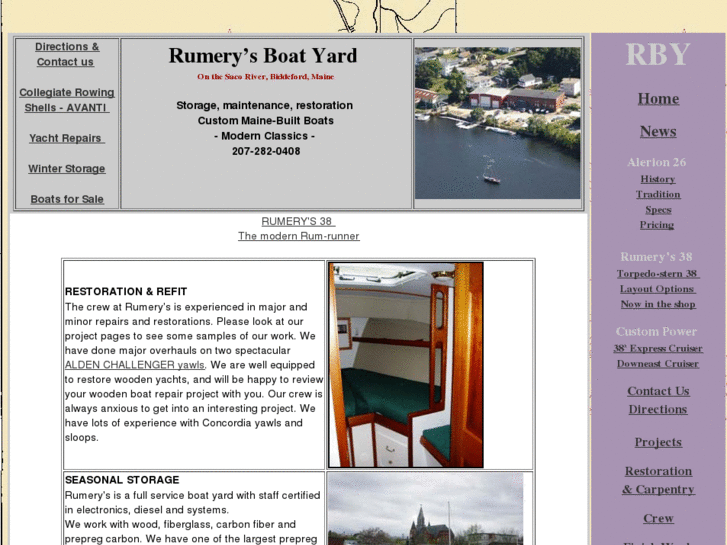The height and width of the screenshot is (545, 727).
Task: Click 'On the Saco River, Biddeford, Maine' subtitle
Action: click(x=266, y=77)
